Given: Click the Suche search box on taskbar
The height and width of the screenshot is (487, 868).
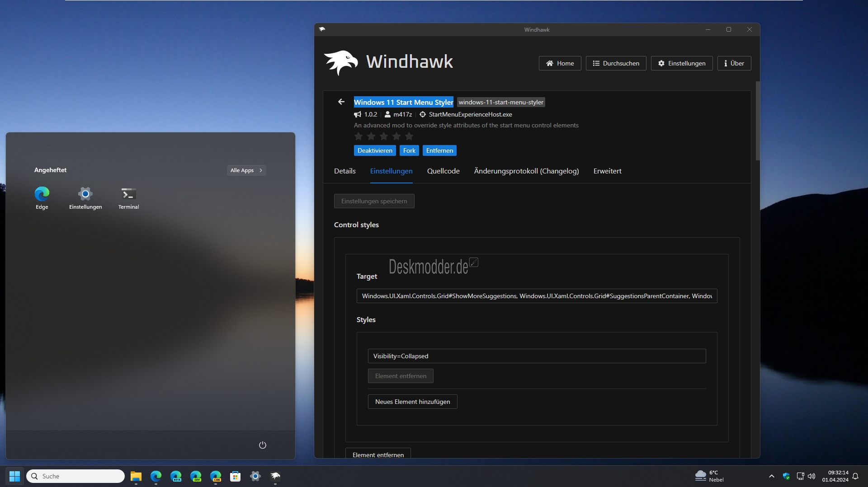Looking at the screenshot, I should click(x=75, y=476).
